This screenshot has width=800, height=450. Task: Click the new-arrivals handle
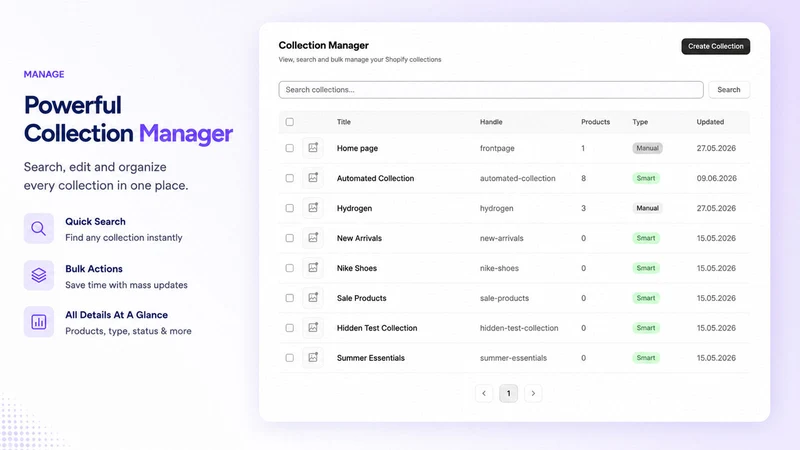pos(502,238)
